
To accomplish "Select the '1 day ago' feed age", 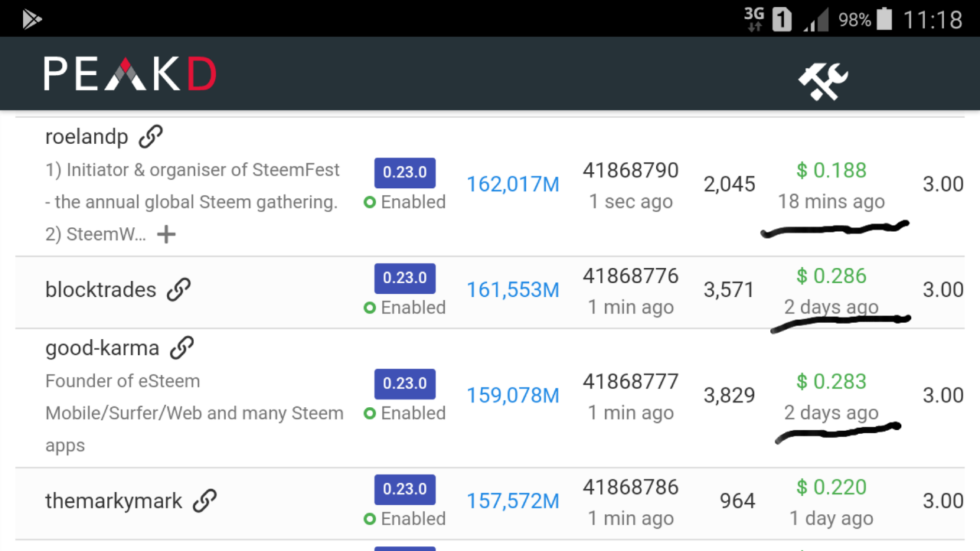I will tap(831, 519).
